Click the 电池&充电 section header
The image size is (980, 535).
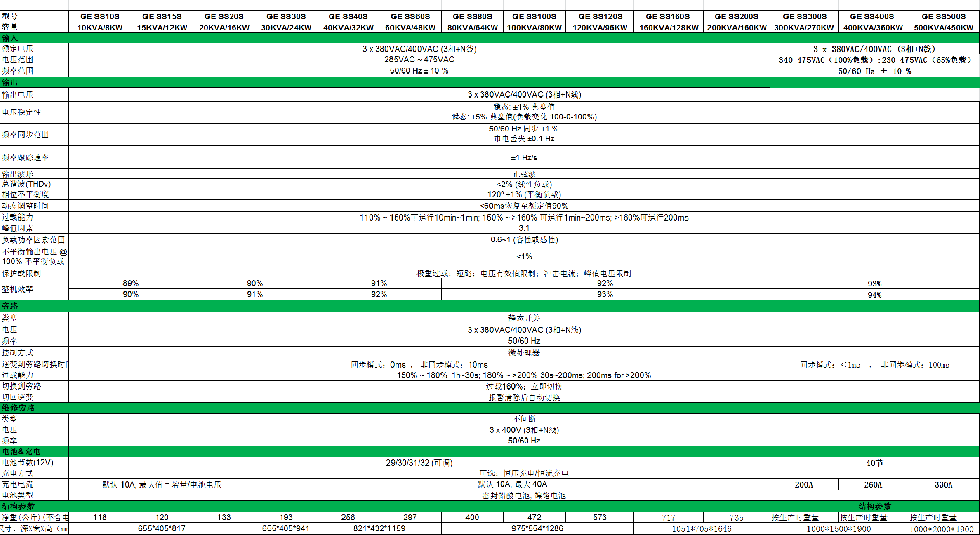tap(490, 451)
